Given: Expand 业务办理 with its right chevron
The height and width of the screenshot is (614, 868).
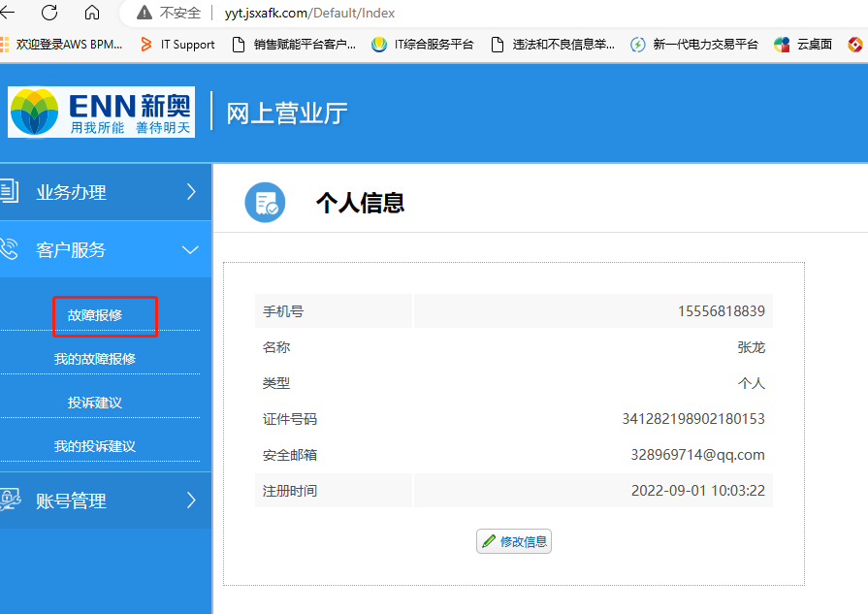Looking at the screenshot, I should click(191, 191).
